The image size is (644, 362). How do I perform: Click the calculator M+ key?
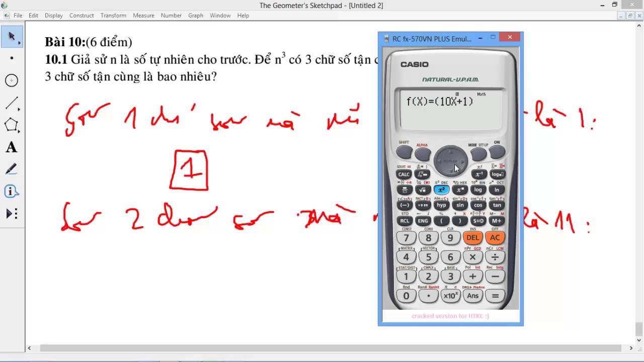tap(497, 221)
